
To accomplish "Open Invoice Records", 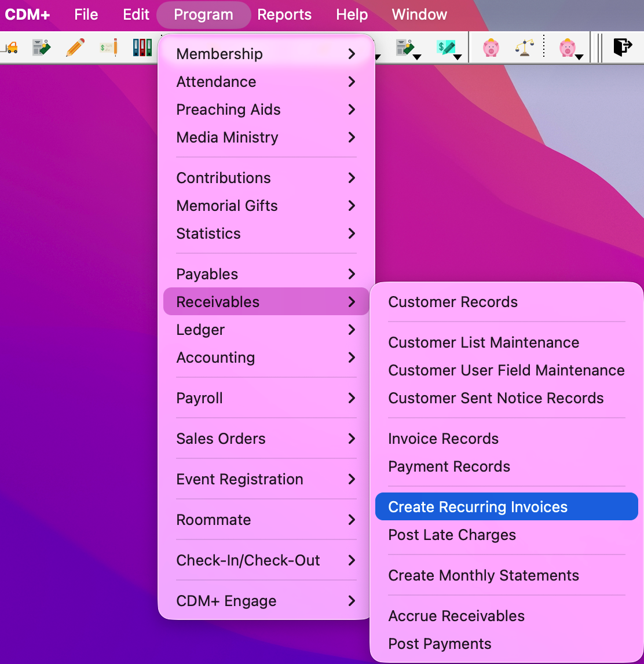I will tap(506, 439).
